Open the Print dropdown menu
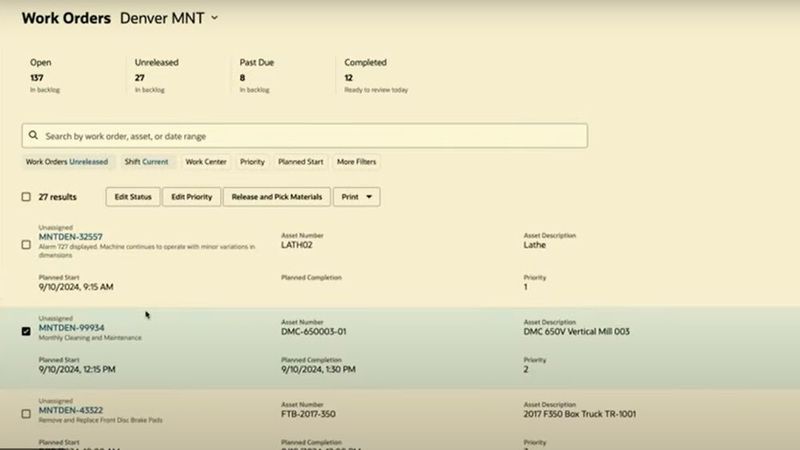The image size is (800, 450). 356,197
